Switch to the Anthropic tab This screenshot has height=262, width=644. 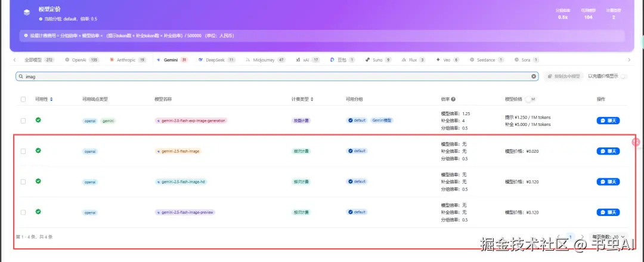[x=128, y=60]
